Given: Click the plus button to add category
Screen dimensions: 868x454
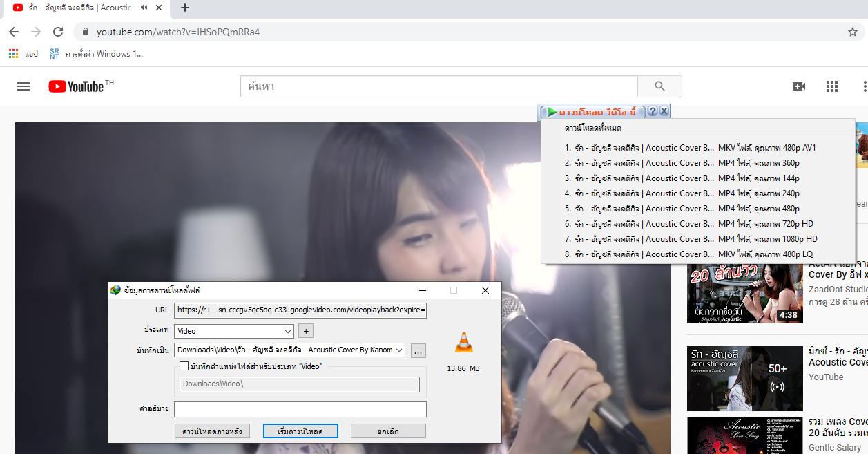Looking at the screenshot, I should coord(306,331).
